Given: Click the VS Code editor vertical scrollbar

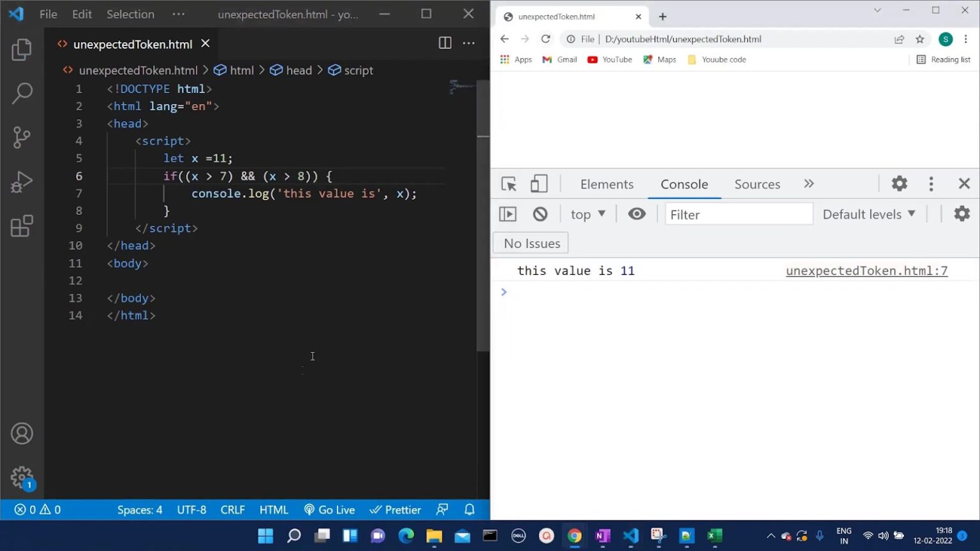Looking at the screenshot, I should point(483,242).
